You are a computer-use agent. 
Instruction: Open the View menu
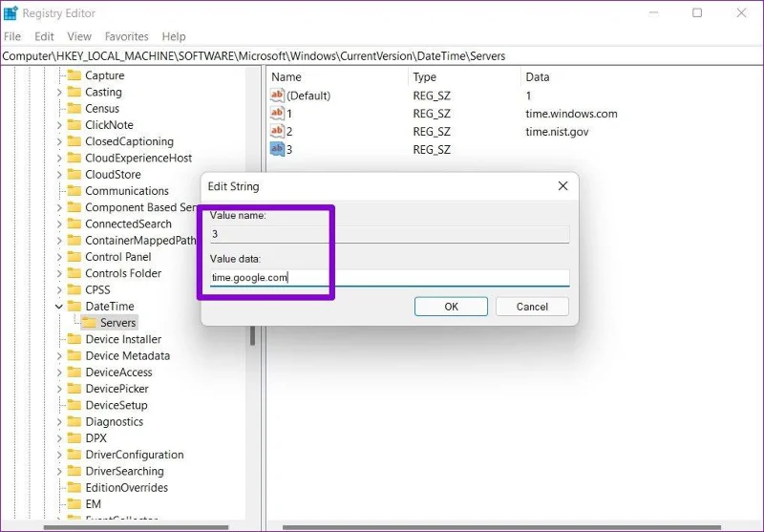79,36
